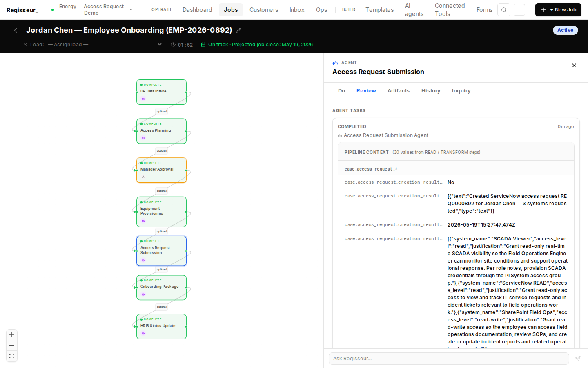Open the AI agents page
Screen dimensions: 588x368
click(x=414, y=10)
